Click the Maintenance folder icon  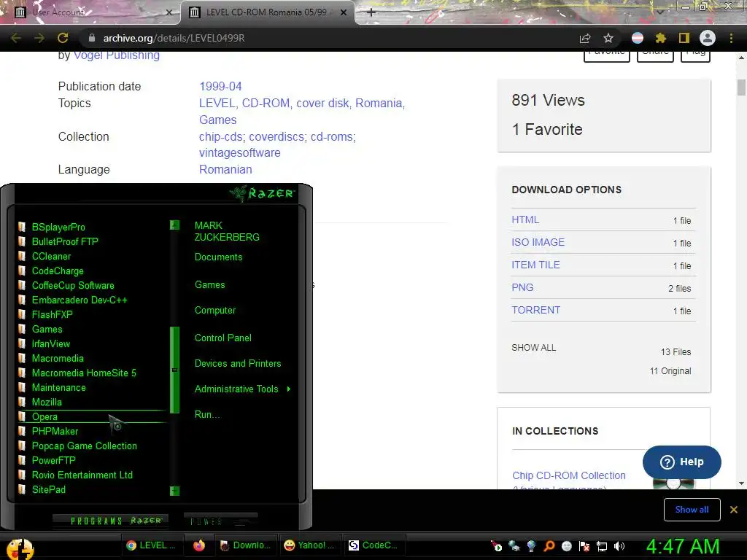(21, 388)
